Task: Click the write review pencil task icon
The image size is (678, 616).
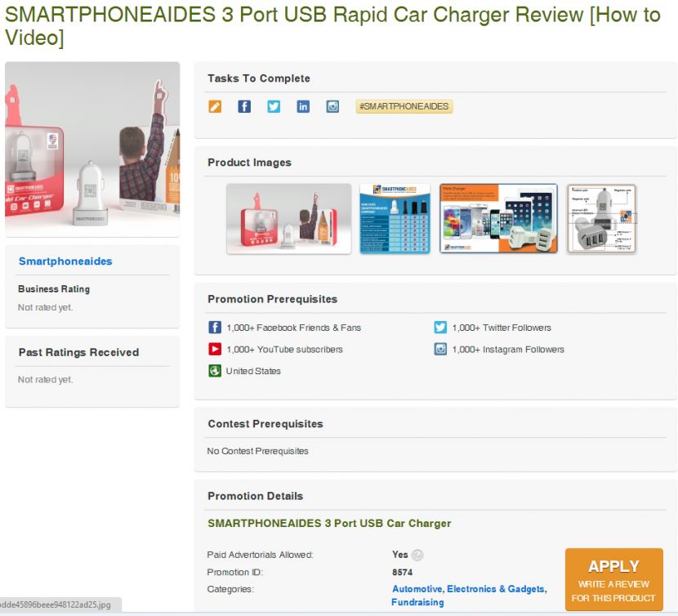Action: tap(215, 106)
